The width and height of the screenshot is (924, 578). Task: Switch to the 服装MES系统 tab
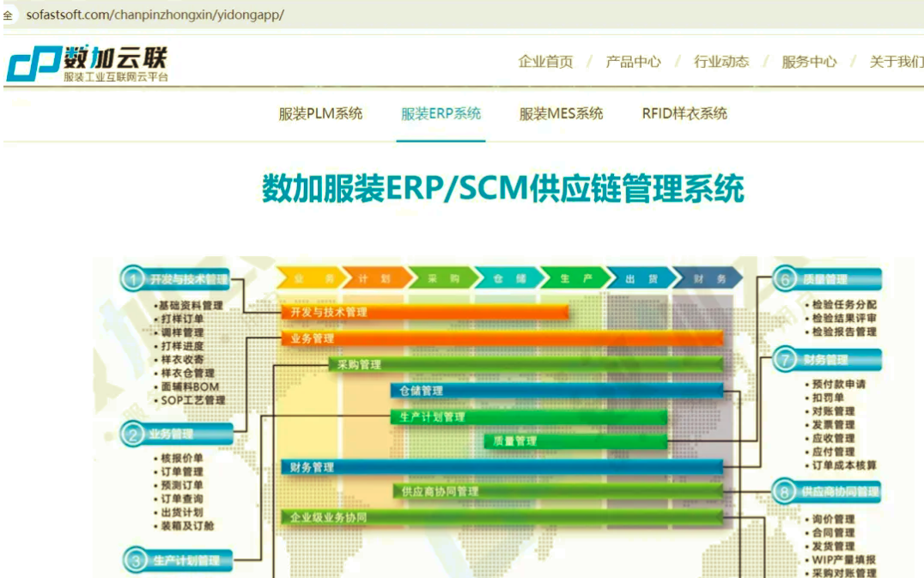561,113
